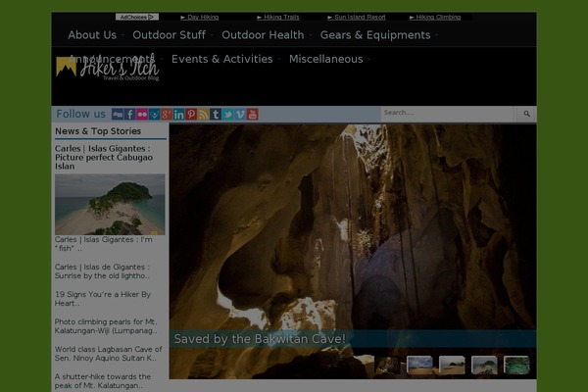Expand the Outdoor Stuff menu
588x392 pixels.
pos(169,35)
